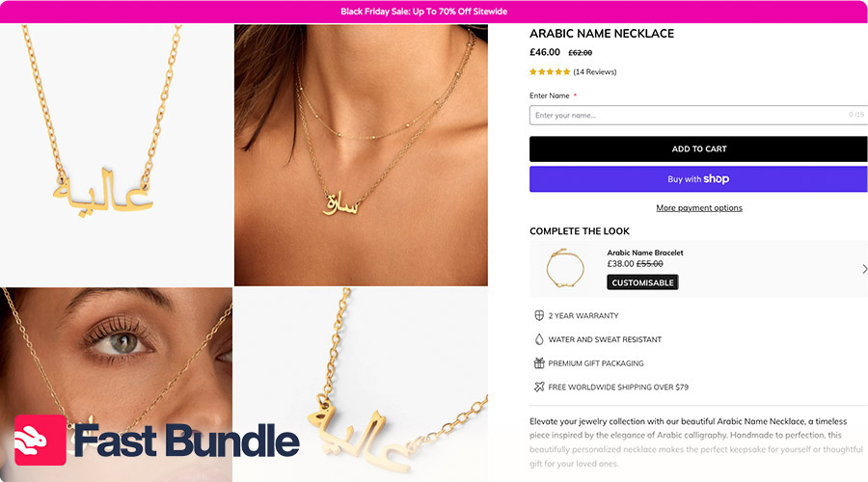Click the premium gift packaging icon
The image size is (868, 482).
(539, 363)
